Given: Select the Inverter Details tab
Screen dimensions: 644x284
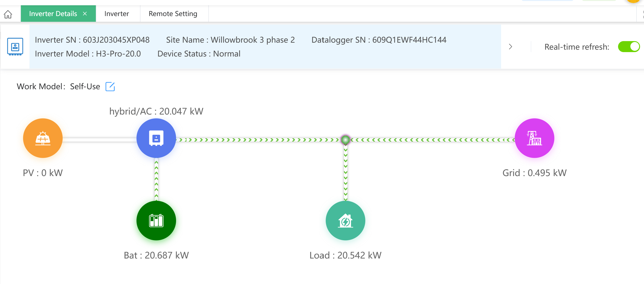Looking at the screenshot, I should pos(53,14).
